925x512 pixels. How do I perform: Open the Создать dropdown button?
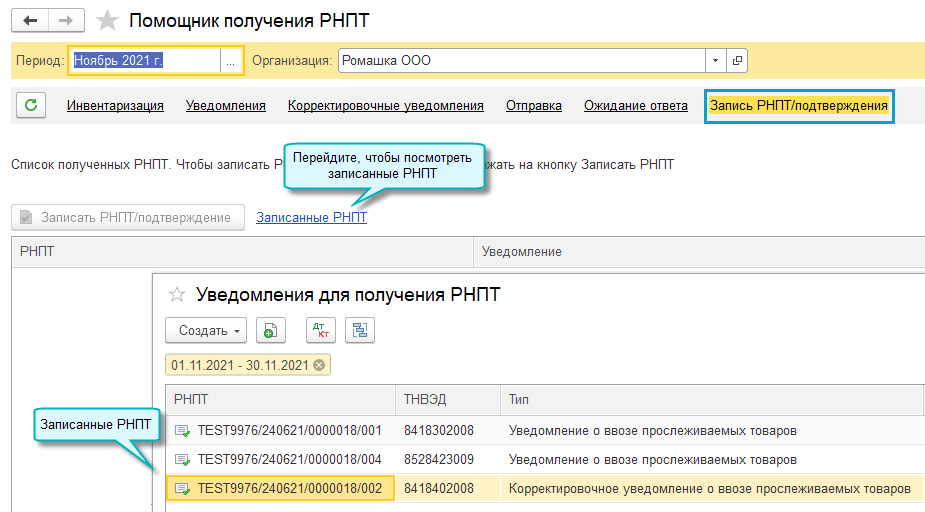pyautogui.click(x=206, y=330)
